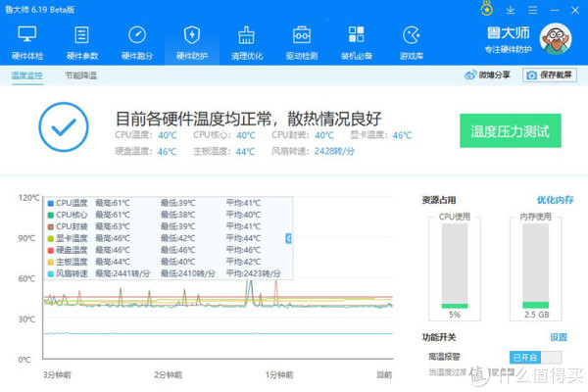Open the 设置 link under 功能开关

(x=559, y=337)
